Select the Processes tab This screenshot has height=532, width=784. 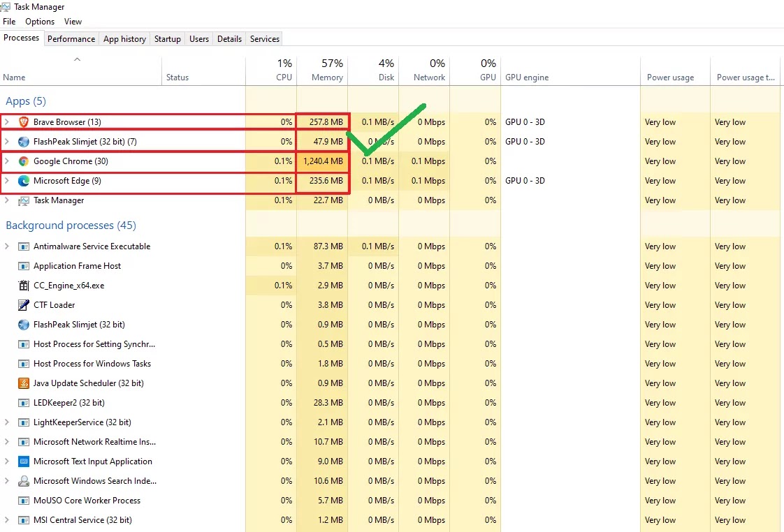pos(21,38)
